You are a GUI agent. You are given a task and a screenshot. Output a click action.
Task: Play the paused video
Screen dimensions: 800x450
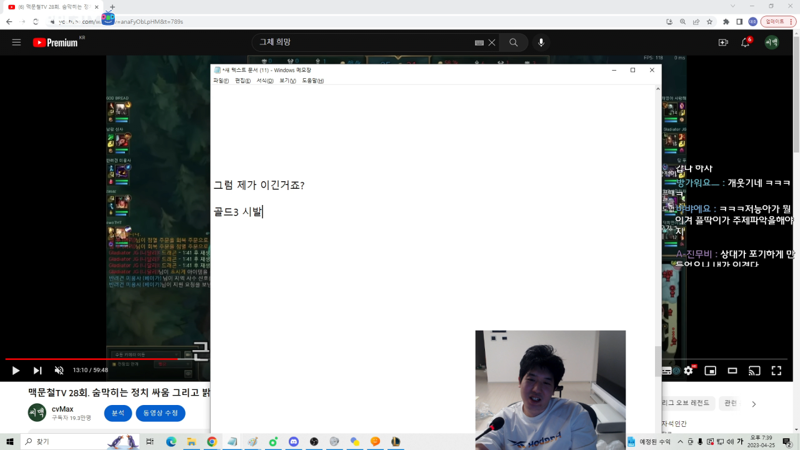15,370
